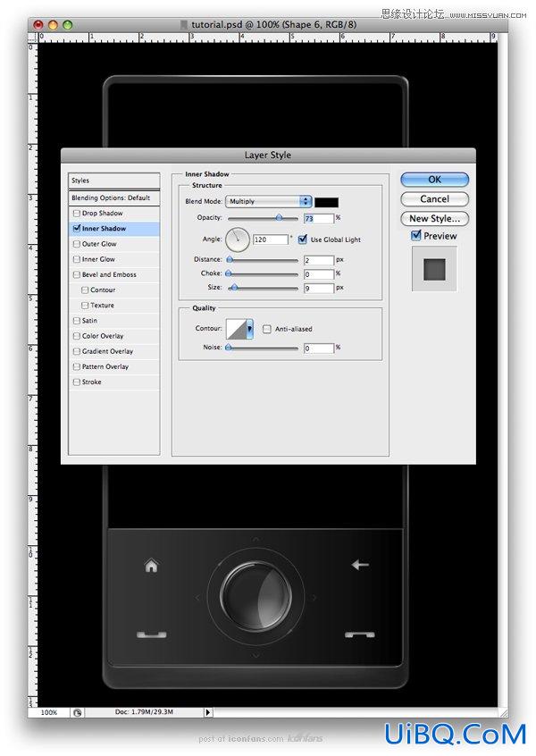
Task: Enable the Inner Glow checkbox
Action: tap(77, 259)
